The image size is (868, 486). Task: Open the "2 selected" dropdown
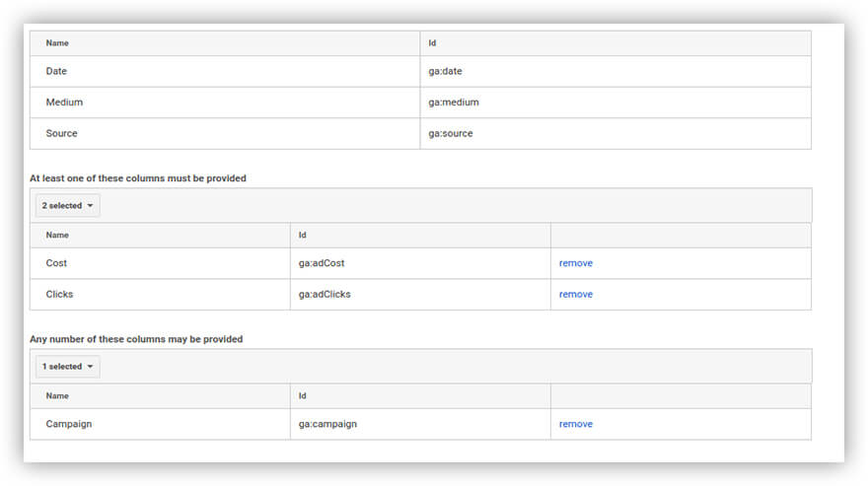67,206
